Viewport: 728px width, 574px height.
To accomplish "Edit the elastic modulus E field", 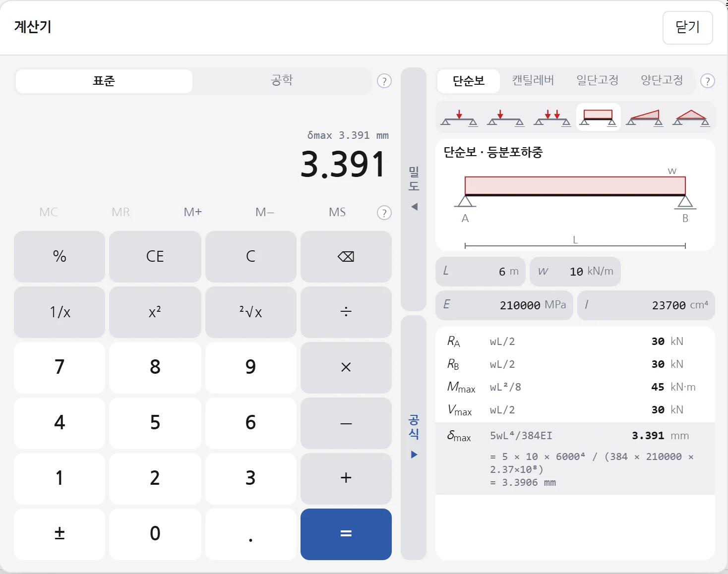I will pos(504,305).
